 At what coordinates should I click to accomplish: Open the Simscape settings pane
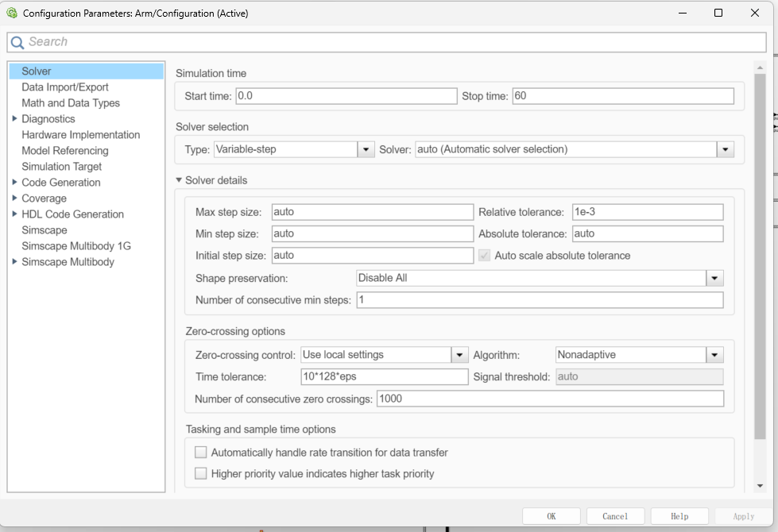[x=45, y=229]
